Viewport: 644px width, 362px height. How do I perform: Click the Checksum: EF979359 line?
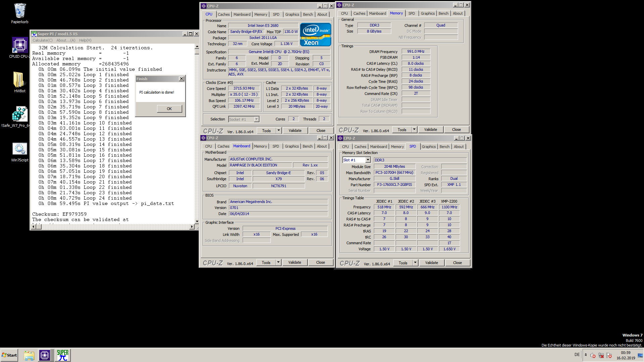point(59,214)
